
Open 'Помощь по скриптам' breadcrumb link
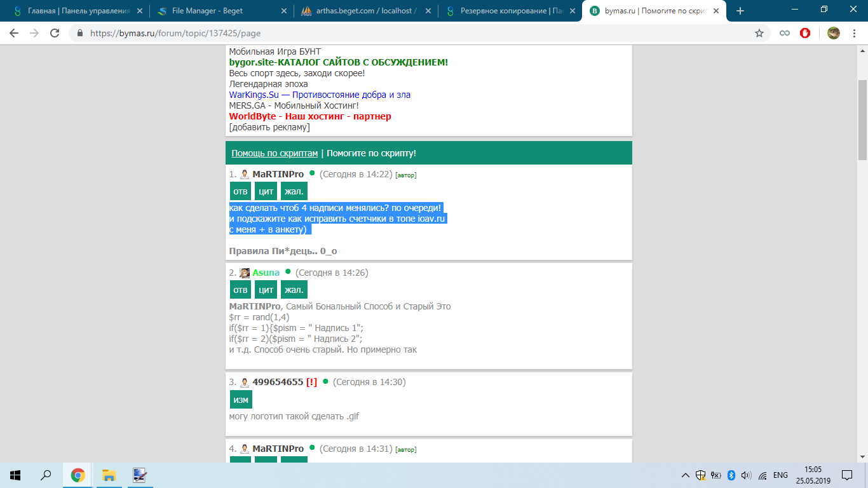click(275, 153)
